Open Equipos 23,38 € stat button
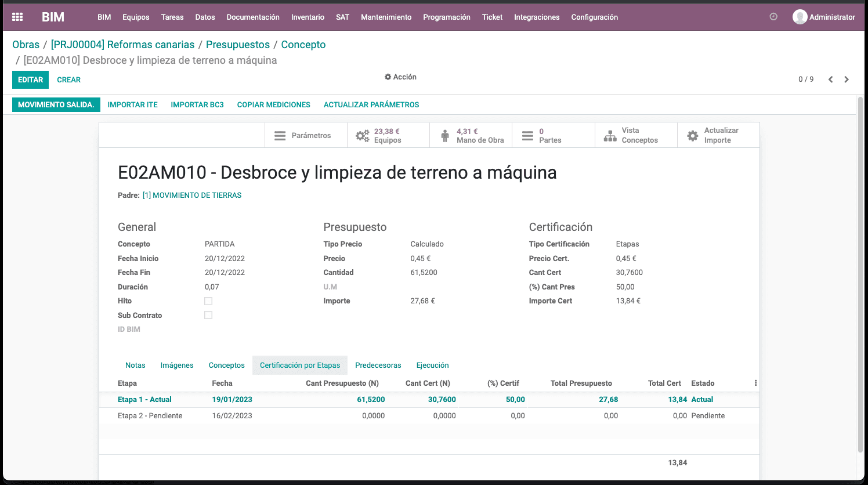This screenshot has width=868, height=485. 388,135
